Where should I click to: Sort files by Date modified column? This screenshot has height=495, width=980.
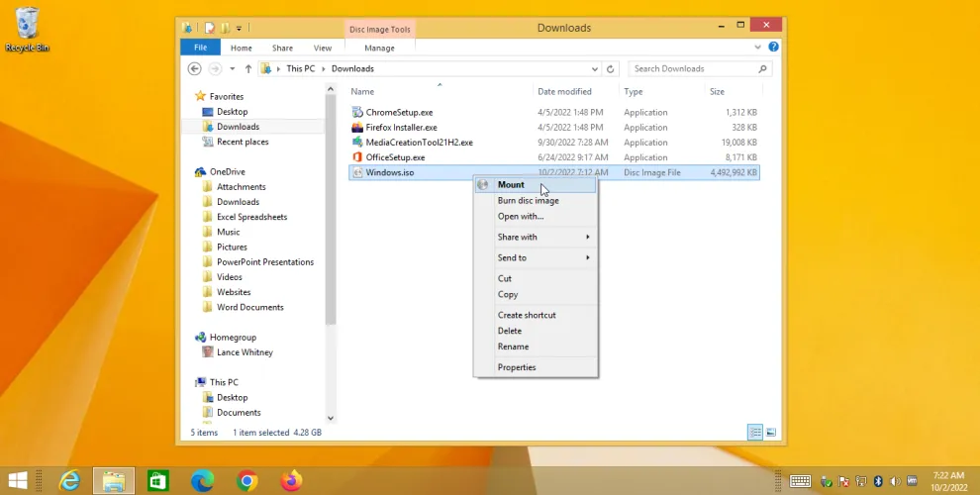(x=564, y=92)
